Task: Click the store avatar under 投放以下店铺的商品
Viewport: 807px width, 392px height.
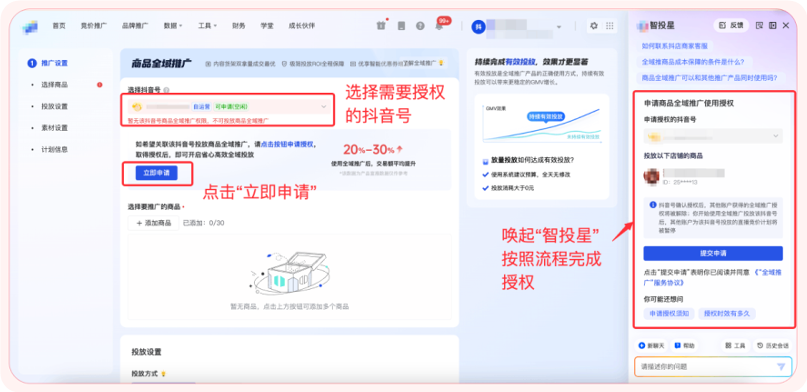Action: [x=652, y=176]
